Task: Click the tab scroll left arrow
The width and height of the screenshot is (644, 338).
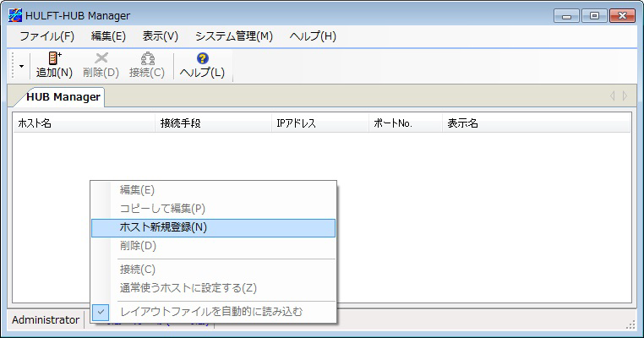Action: [x=613, y=96]
